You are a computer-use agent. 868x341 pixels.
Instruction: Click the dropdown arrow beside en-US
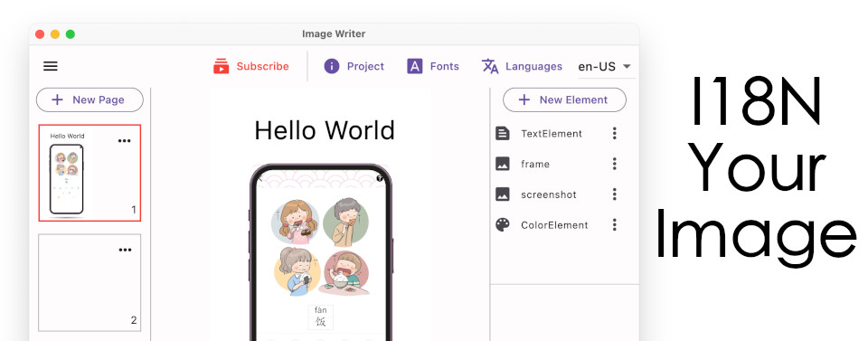tap(627, 66)
